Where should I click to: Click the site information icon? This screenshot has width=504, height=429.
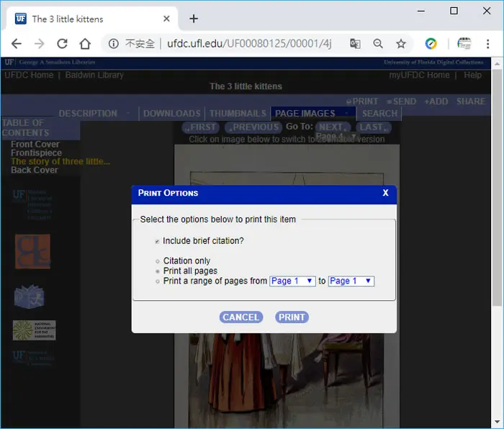coord(114,43)
